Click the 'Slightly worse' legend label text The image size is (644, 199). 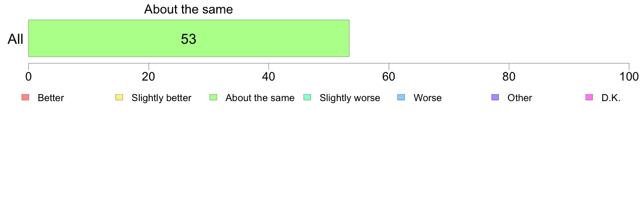[x=350, y=98]
